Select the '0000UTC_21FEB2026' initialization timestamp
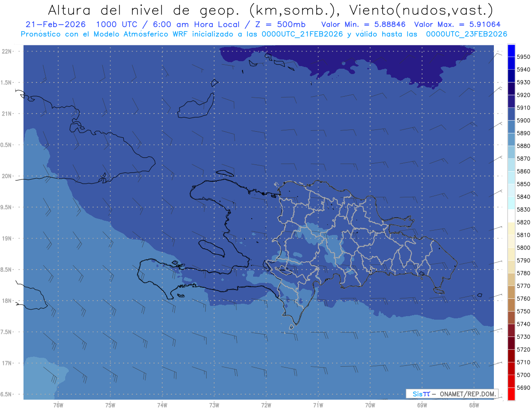Image resolution: width=532 pixels, height=411 pixels. click(x=302, y=34)
